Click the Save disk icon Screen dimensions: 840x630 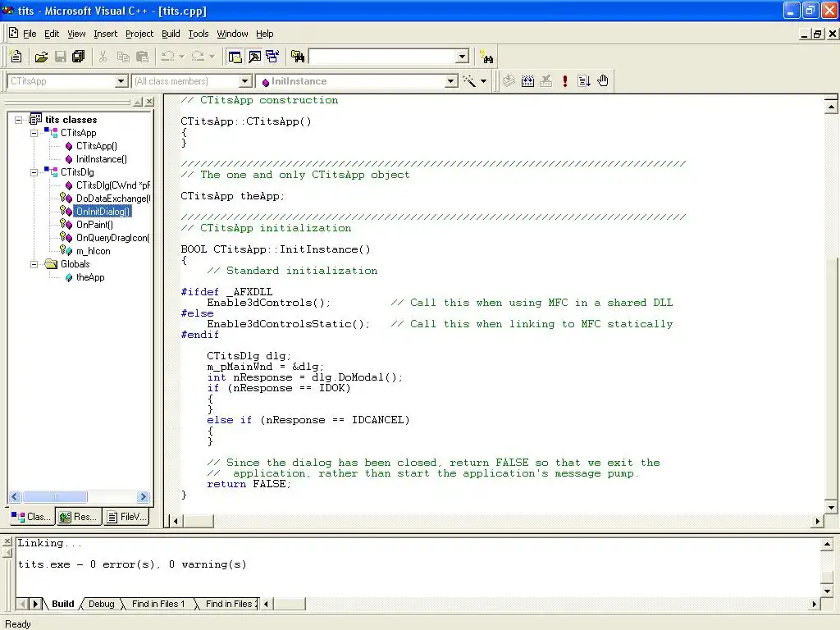(x=61, y=57)
